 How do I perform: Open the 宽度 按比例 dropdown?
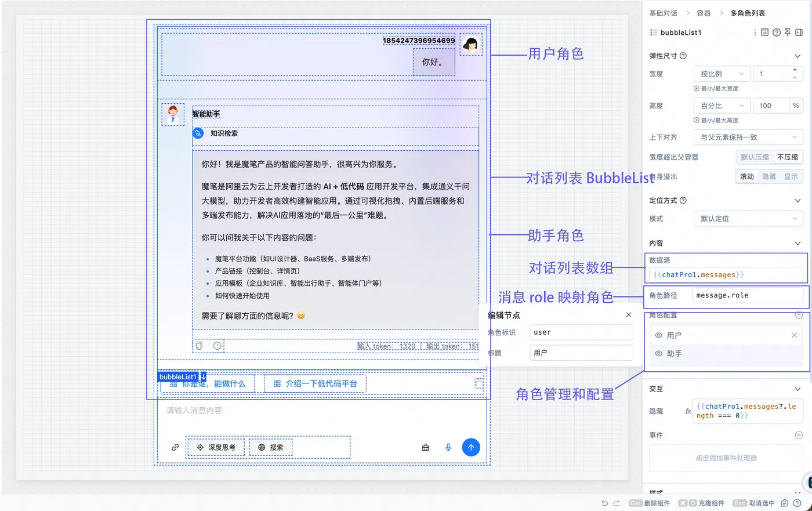(722, 74)
